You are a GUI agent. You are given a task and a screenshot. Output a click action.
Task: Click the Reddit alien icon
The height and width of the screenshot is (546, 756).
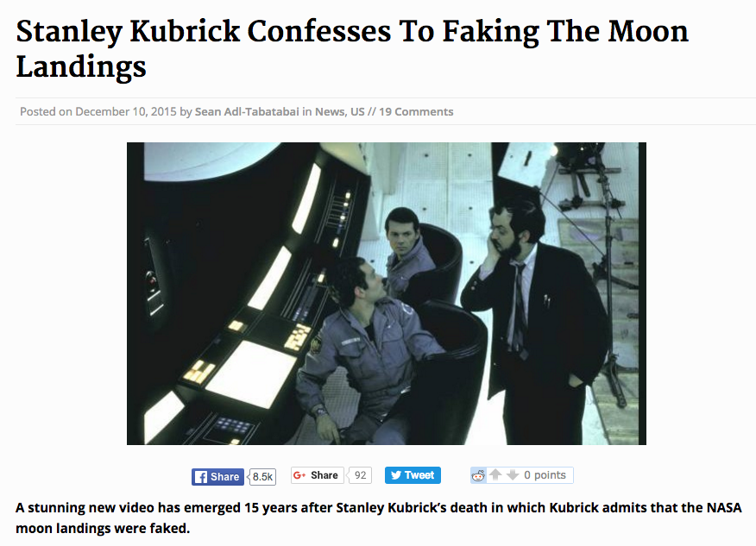(478, 475)
